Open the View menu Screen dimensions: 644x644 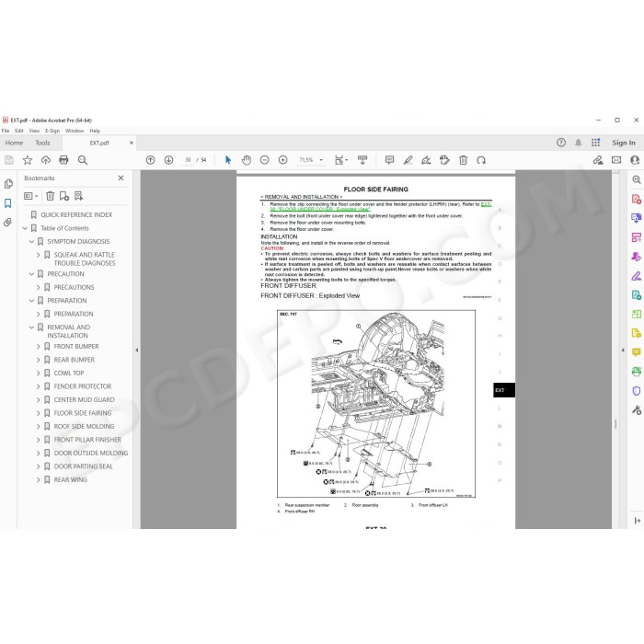34,131
